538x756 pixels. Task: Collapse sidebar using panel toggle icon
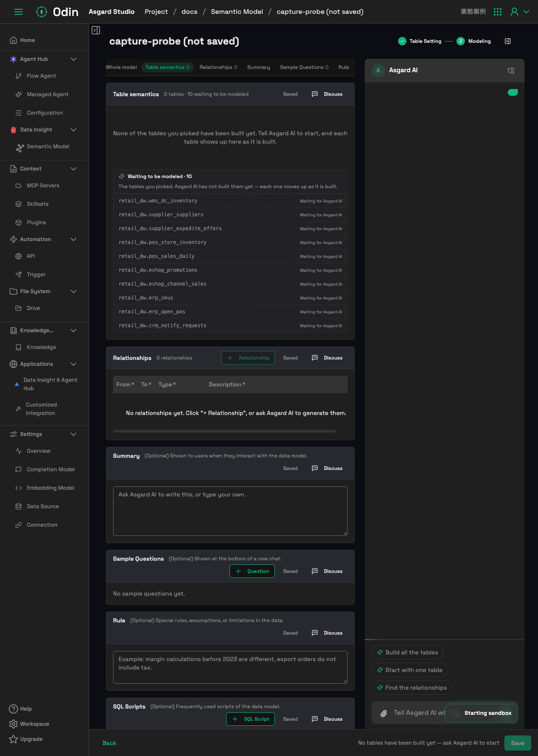point(96,30)
